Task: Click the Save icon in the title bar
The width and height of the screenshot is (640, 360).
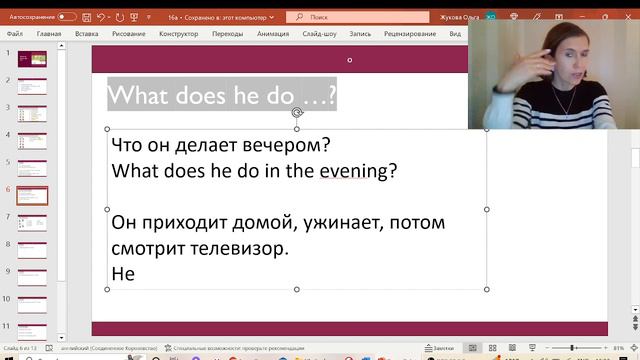Action: click(87, 17)
